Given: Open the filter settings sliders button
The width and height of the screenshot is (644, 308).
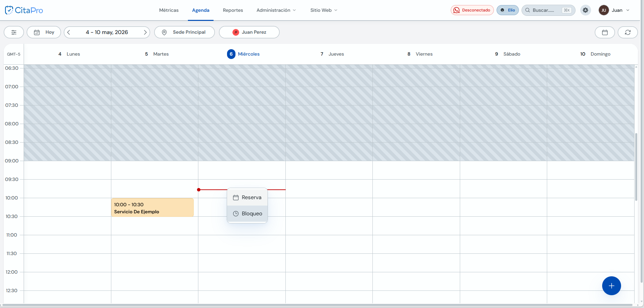Looking at the screenshot, I should tap(14, 32).
